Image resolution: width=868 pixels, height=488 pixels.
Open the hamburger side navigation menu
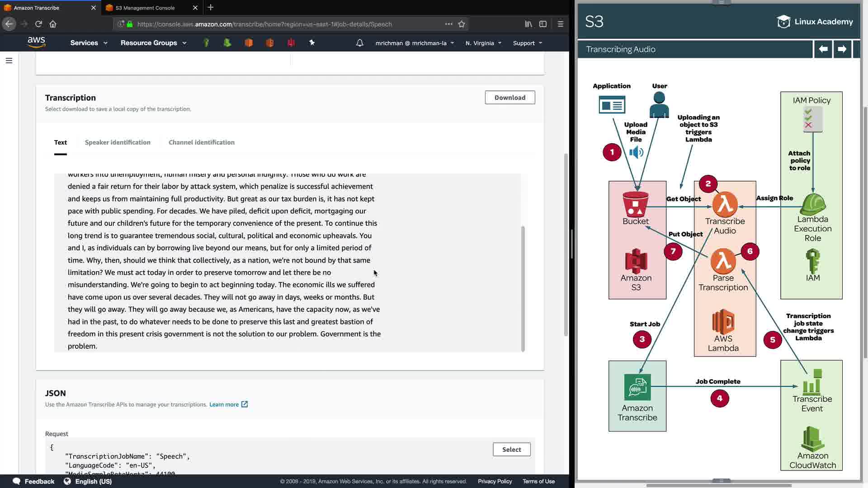tap(9, 61)
